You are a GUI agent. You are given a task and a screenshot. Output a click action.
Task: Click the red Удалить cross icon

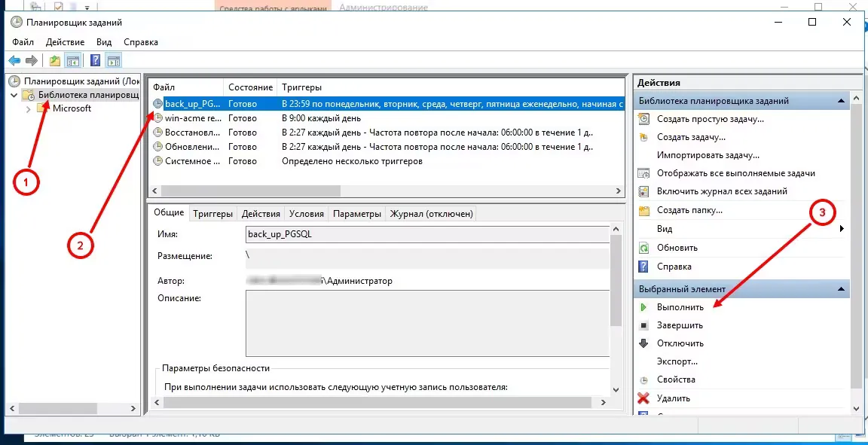pyautogui.click(x=643, y=398)
